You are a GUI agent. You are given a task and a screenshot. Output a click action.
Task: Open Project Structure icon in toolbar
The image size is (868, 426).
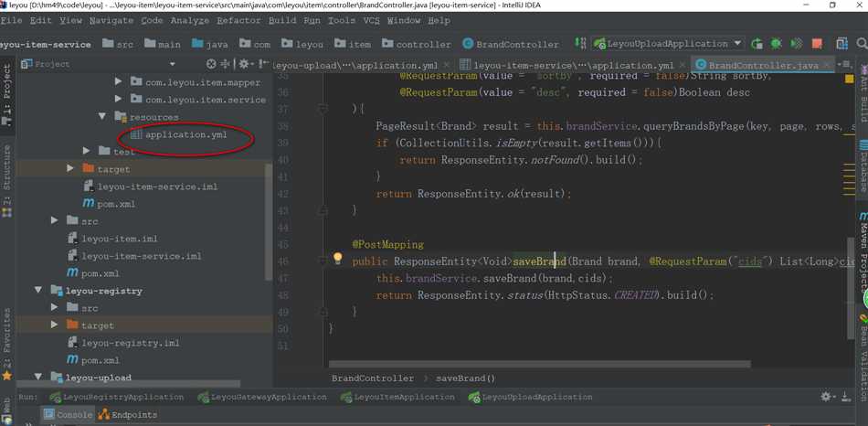click(x=842, y=44)
